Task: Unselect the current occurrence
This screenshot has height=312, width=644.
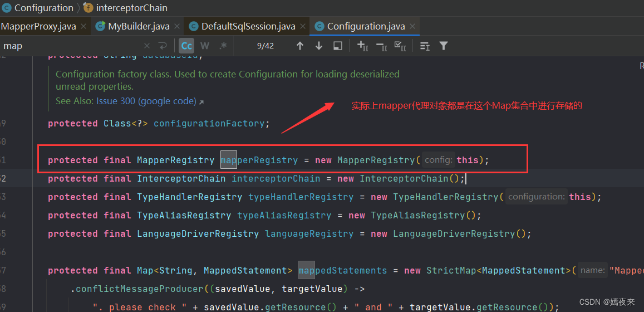Action: click(381, 46)
